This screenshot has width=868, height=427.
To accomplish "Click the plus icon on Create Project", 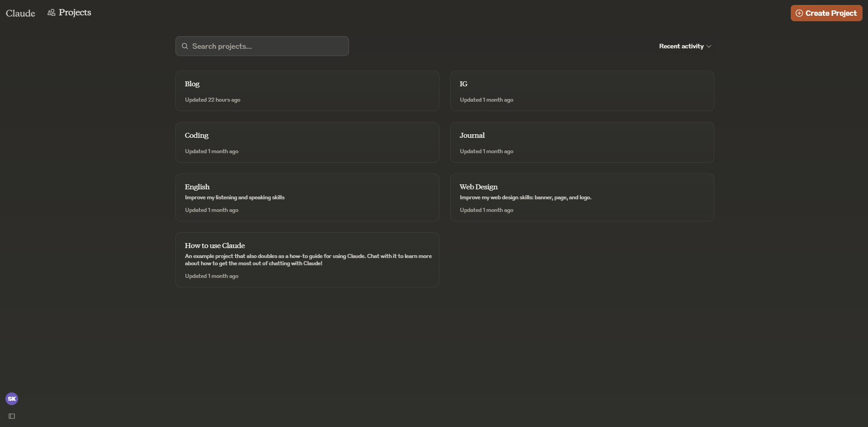I will tap(799, 13).
